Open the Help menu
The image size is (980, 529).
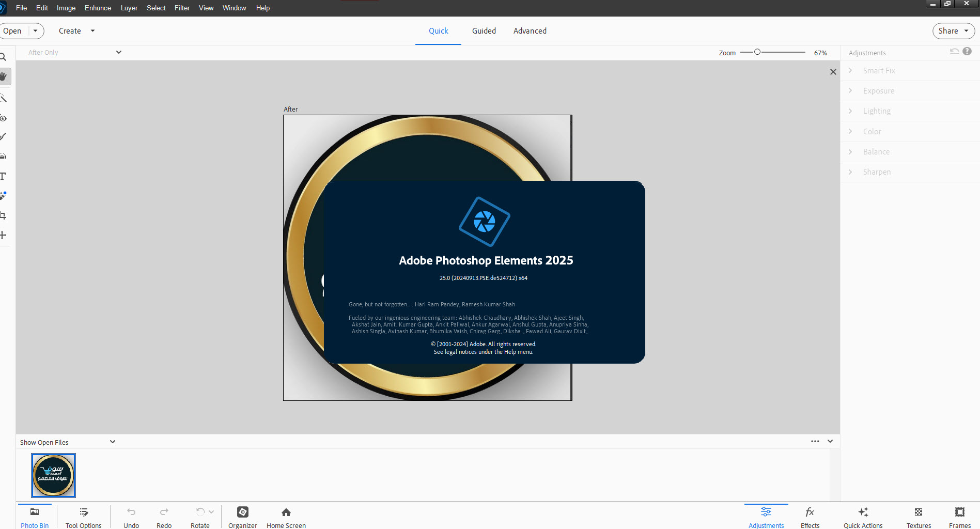263,8
